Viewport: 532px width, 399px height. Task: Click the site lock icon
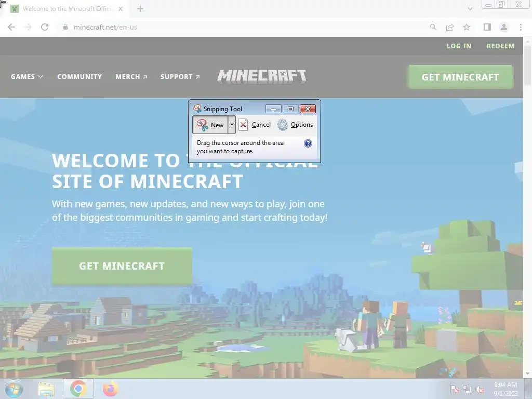[65, 27]
